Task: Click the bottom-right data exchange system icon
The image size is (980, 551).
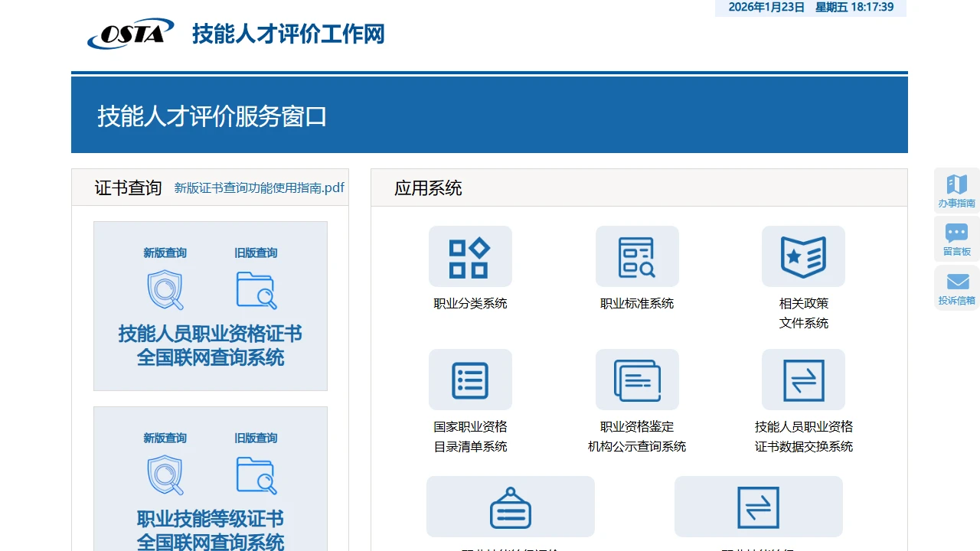Action: pos(757,506)
